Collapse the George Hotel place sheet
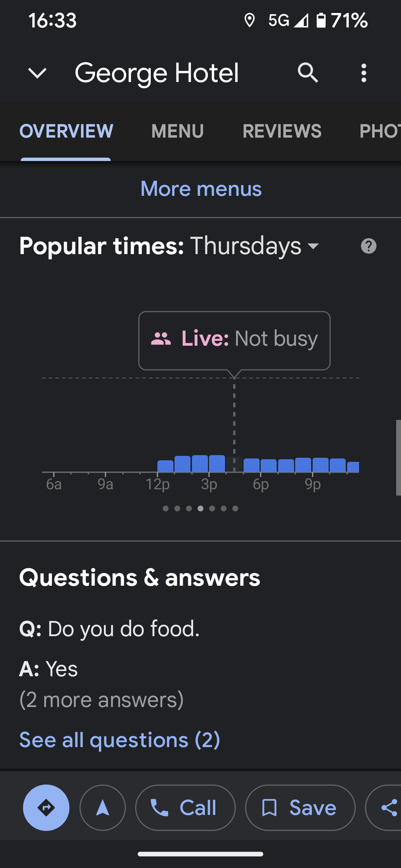The height and width of the screenshot is (868, 401). (x=38, y=73)
